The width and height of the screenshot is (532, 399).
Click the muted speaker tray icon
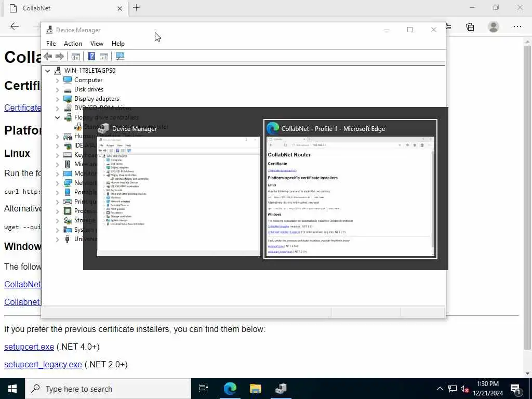pyautogui.click(x=464, y=389)
